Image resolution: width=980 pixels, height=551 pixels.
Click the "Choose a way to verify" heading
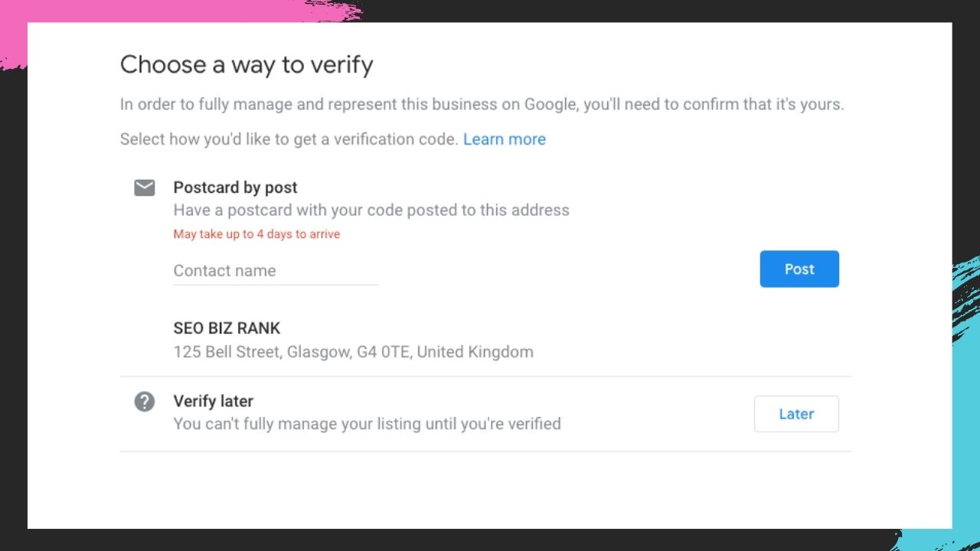(x=247, y=65)
